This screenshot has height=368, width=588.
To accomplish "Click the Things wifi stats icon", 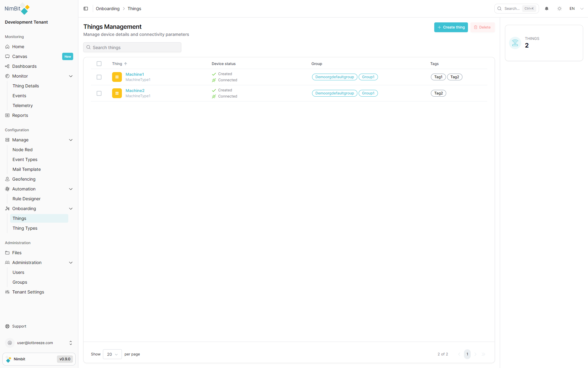I will click(x=515, y=43).
